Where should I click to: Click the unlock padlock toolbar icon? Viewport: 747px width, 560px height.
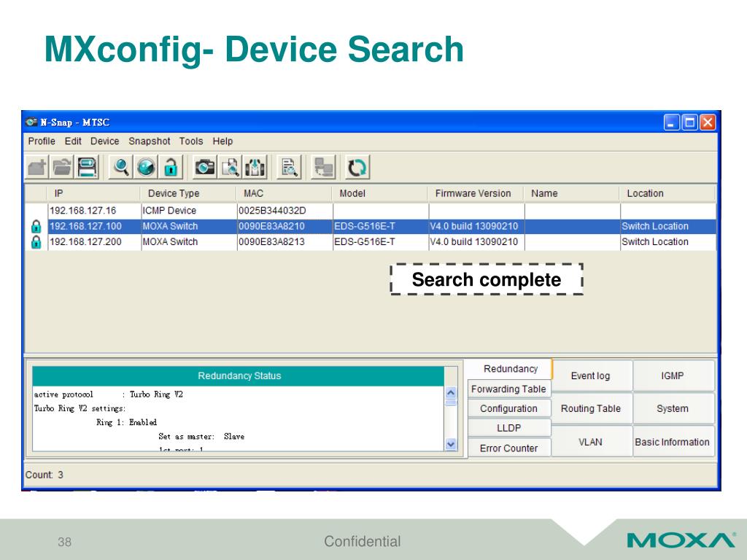coord(171,167)
